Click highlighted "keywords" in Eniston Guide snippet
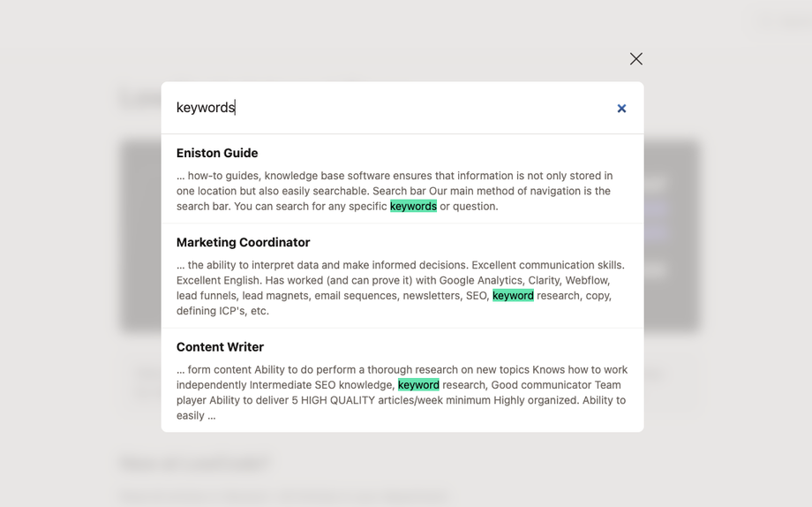 pyautogui.click(x=413, y=206)
